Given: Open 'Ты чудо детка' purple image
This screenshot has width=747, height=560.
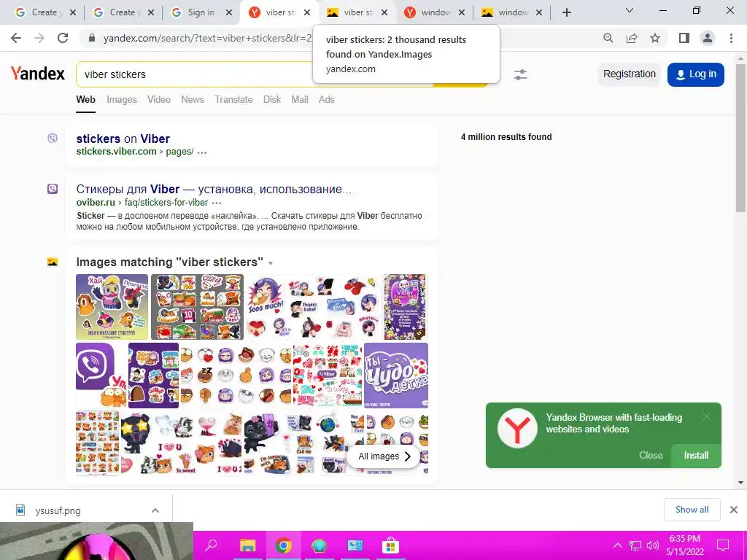Looking at the screenshot, I should [x=396, y=376].
